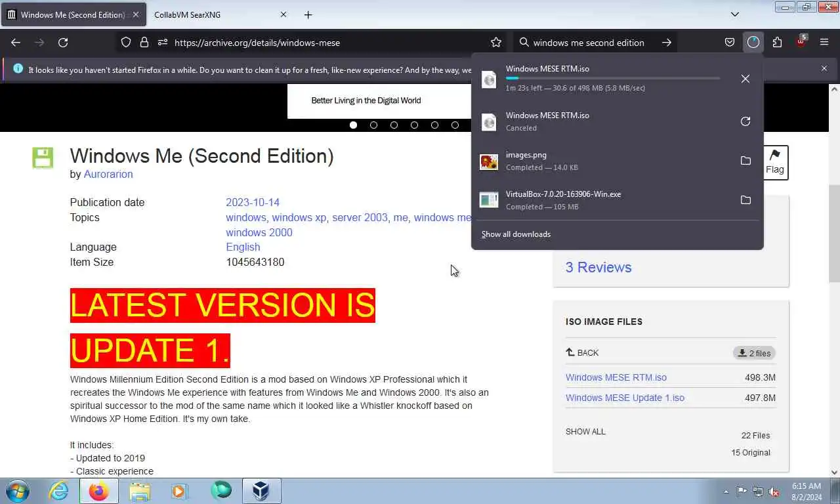840x504 pixels.
Task: Click Show all downloads
Action: point(516,234)
